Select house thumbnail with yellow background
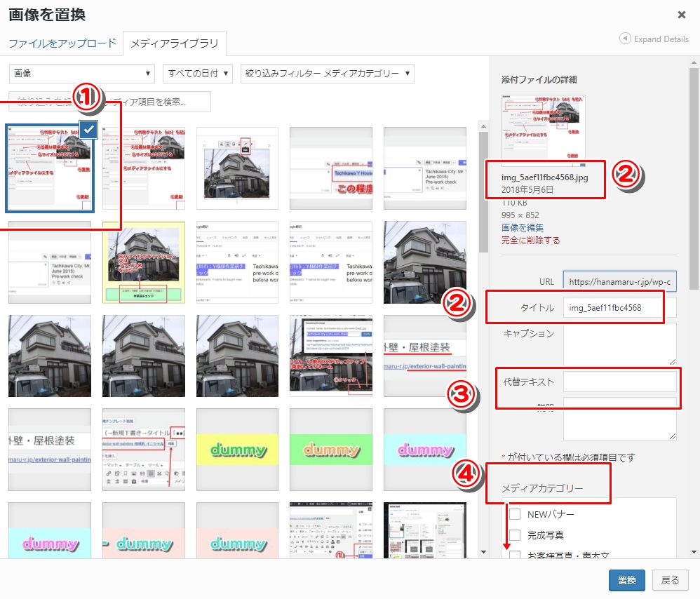Viewport: 700px width, 599px height. 144,262
